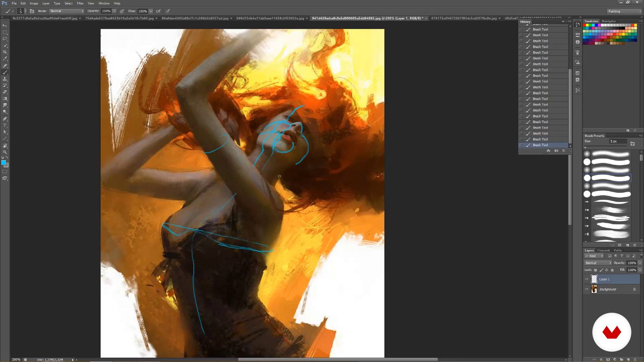Open the File menu
The image size is (644, 362).
[14, 3]
